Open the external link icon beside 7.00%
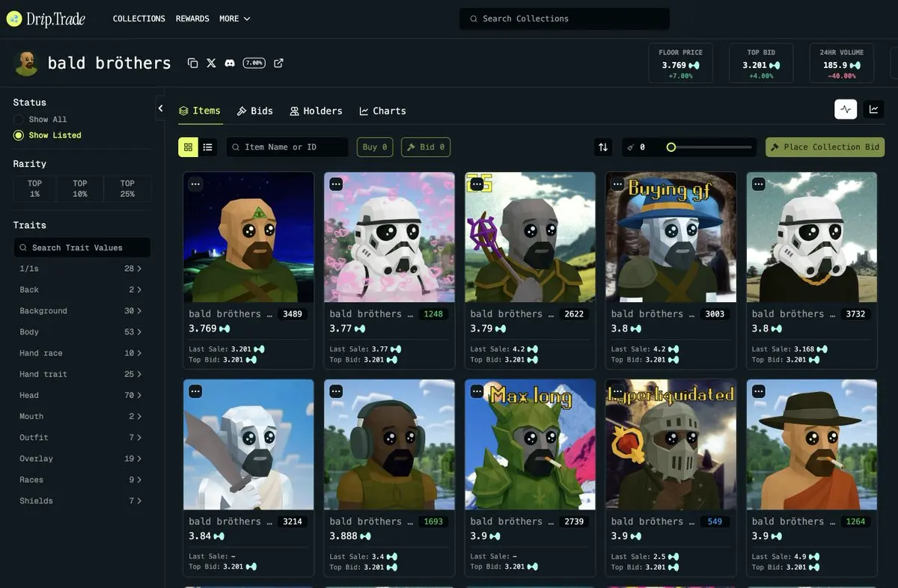898x588 pixels. pyautogui.click(x=278, y=63)
